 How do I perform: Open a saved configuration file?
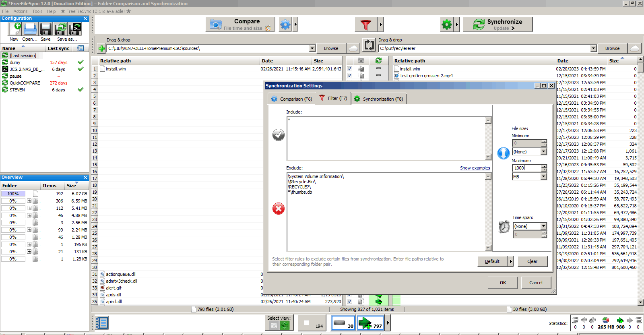[30, 29]
